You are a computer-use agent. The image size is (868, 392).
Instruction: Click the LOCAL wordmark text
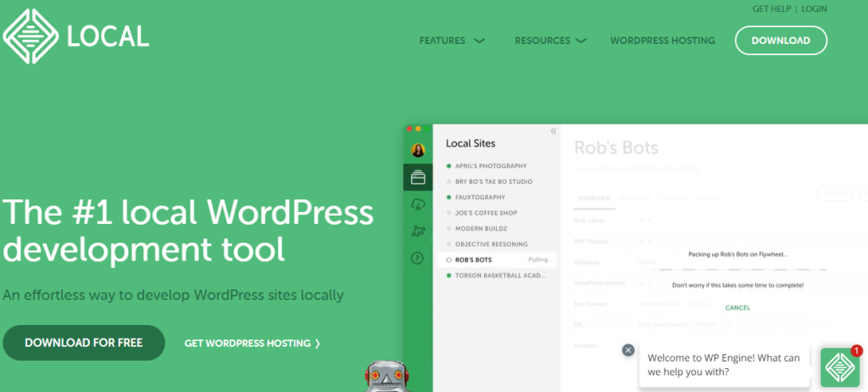coord(108,36)
